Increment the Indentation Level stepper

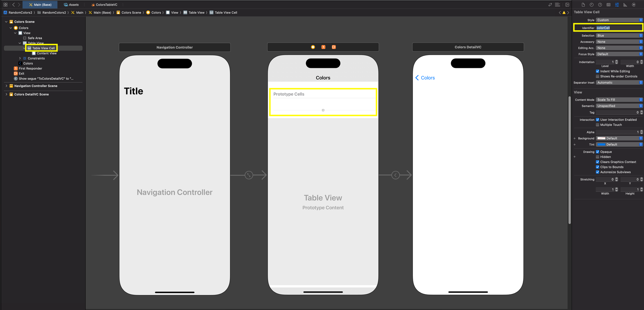click(617, 61)
